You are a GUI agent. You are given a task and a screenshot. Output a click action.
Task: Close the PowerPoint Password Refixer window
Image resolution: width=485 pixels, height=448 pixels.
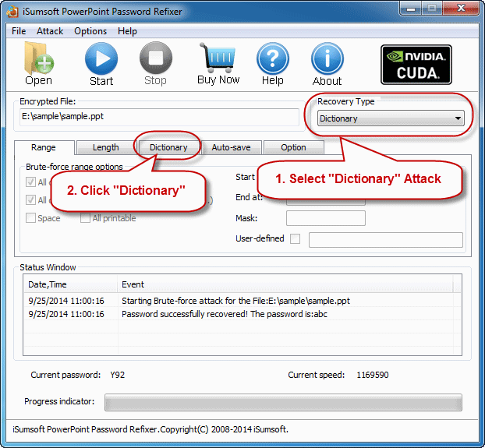[461, 9]
